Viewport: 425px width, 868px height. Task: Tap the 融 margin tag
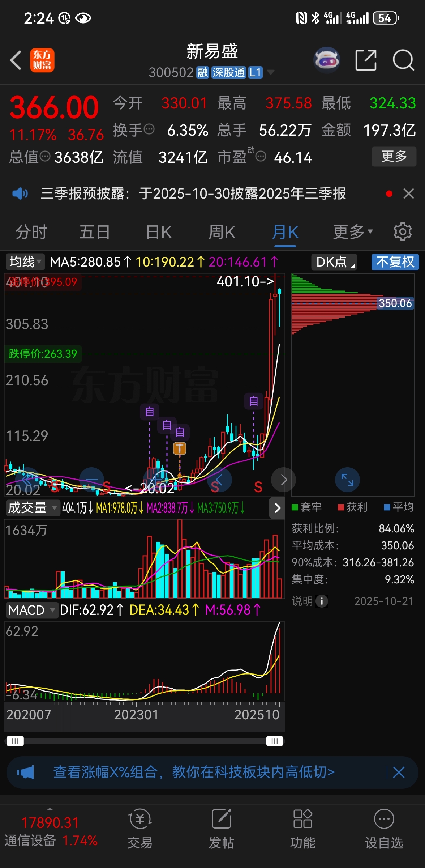point(202,72)
